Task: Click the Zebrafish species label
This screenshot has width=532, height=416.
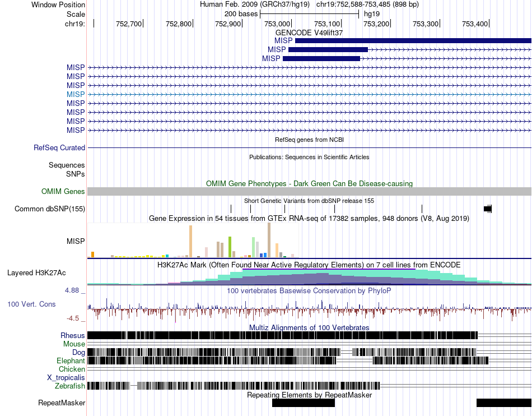Action: 69,386
